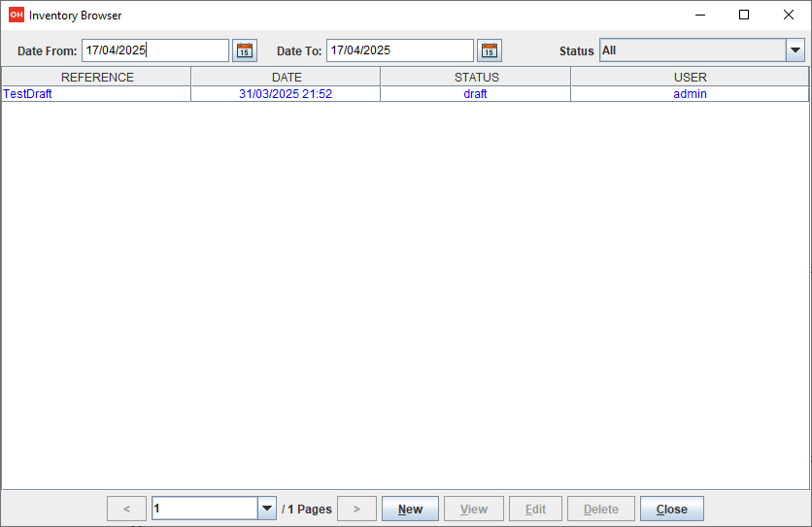
Task: Select the admin user cell
Action: point(690,94)
